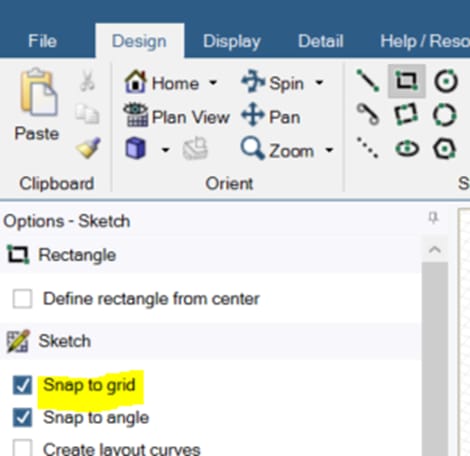This screenshot has width=470, height=456.
Task: Pin the Options panel with pushpin icon
Action: click(433, 218)
